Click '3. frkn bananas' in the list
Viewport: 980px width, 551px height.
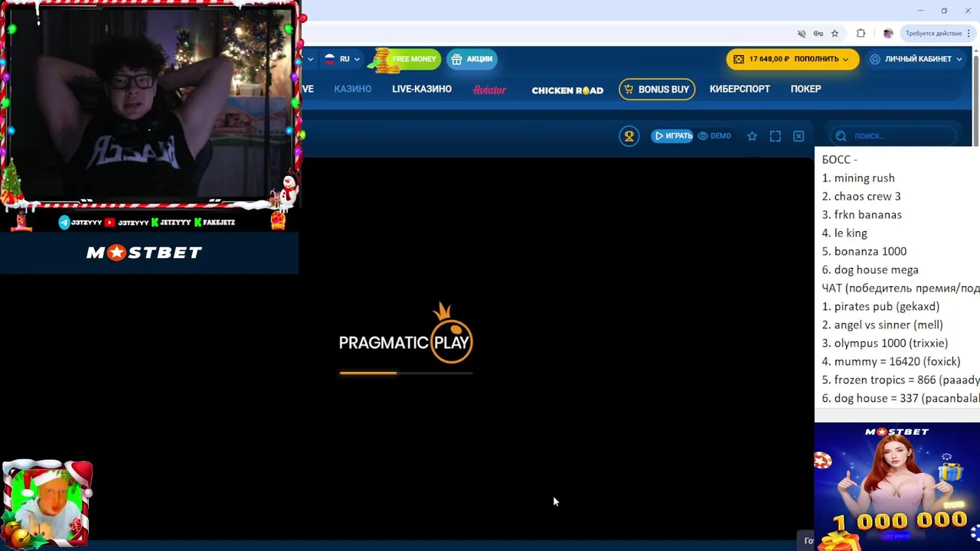862,214
